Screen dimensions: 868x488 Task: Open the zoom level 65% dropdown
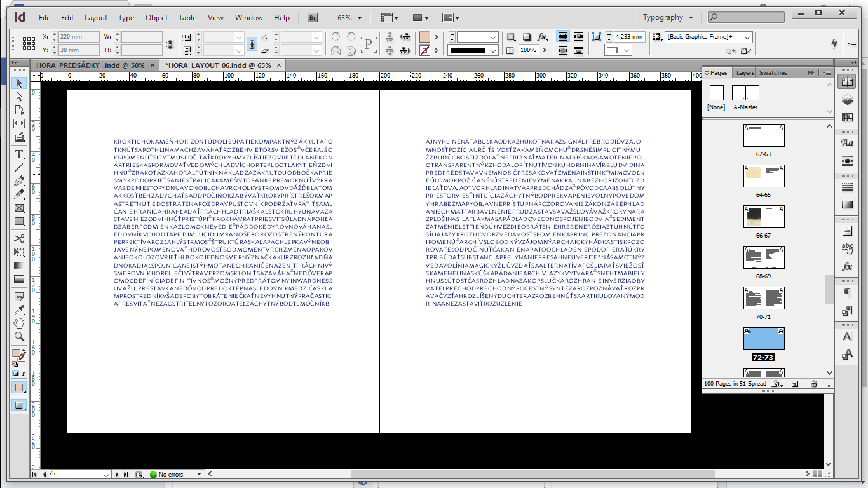coord(350,18)
